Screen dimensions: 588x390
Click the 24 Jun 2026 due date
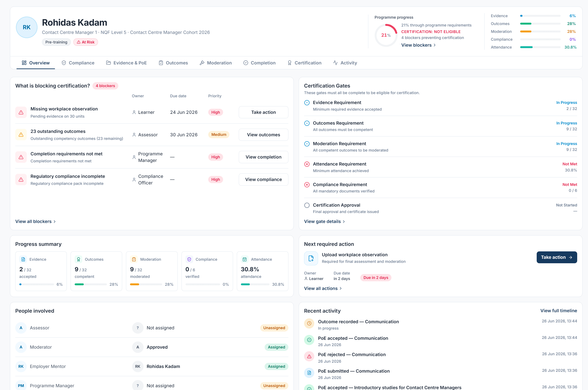pyautogui.click(x=184, y=112)
